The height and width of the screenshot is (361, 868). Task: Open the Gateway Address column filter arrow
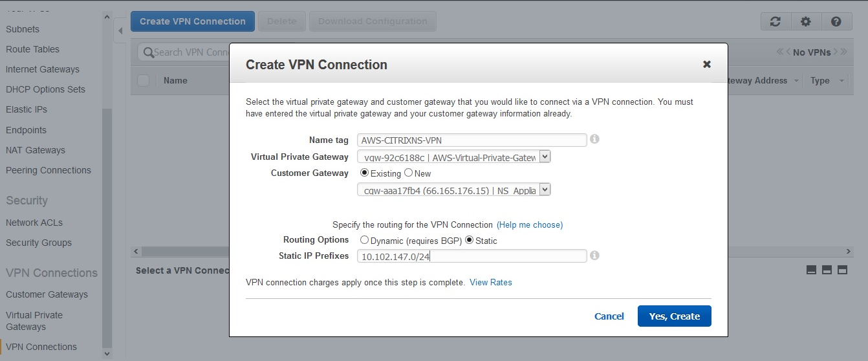(796, 81)
